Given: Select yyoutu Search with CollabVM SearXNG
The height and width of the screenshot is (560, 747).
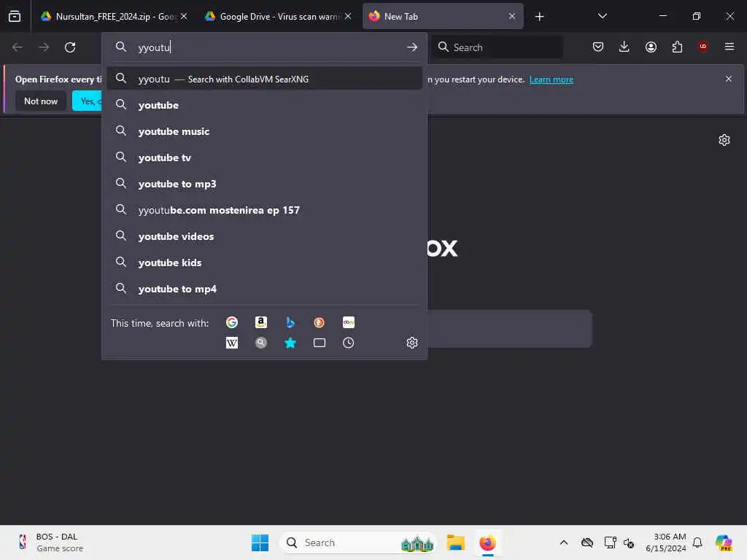Looking at the screenshot, I should pyautogui.click(x=264, y=79).
